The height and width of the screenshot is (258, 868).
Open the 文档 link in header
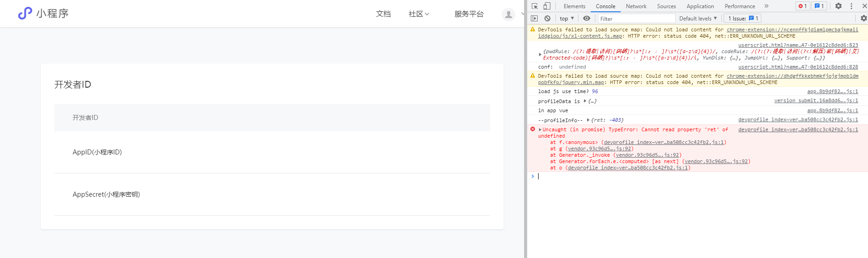tap(383, 14)
